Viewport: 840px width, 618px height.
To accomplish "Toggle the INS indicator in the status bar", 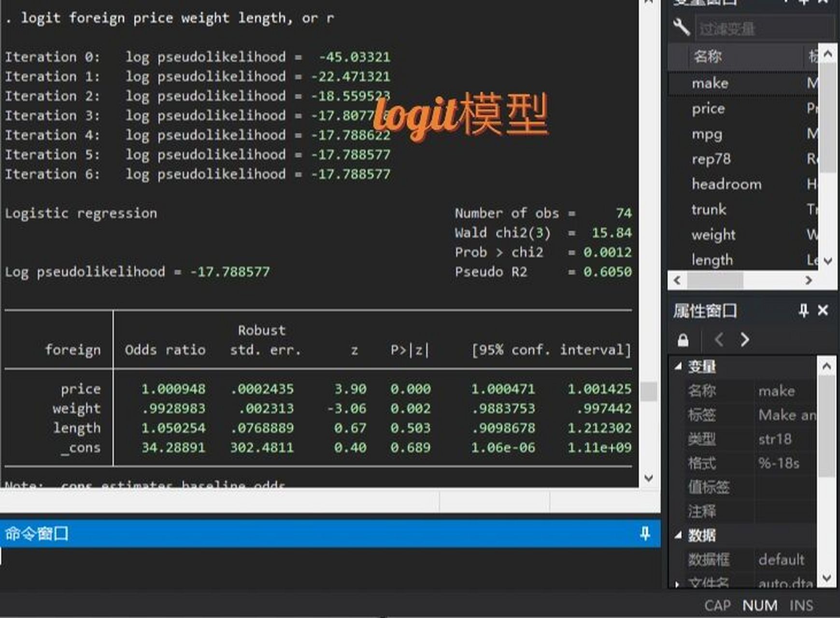I will tap(802, 605).
